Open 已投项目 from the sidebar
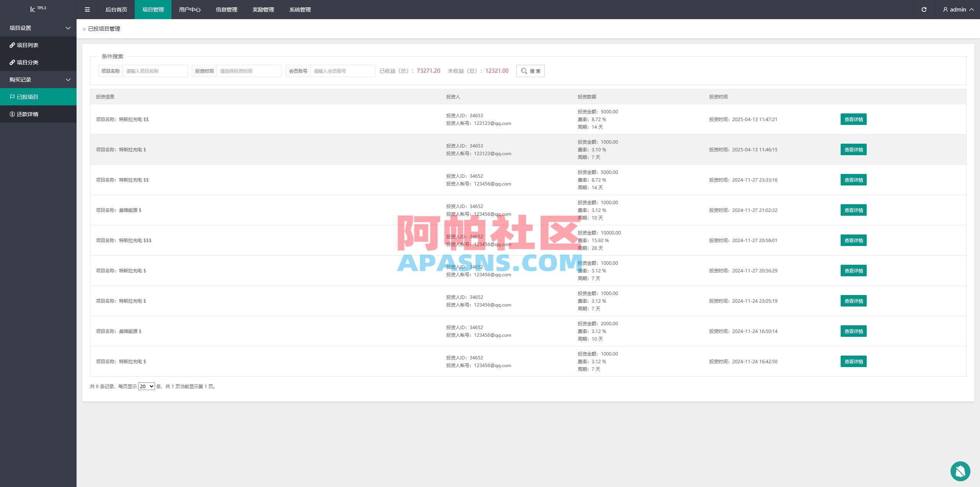The width and height of the screenshot is (980, 487). [x=28, y=97]
